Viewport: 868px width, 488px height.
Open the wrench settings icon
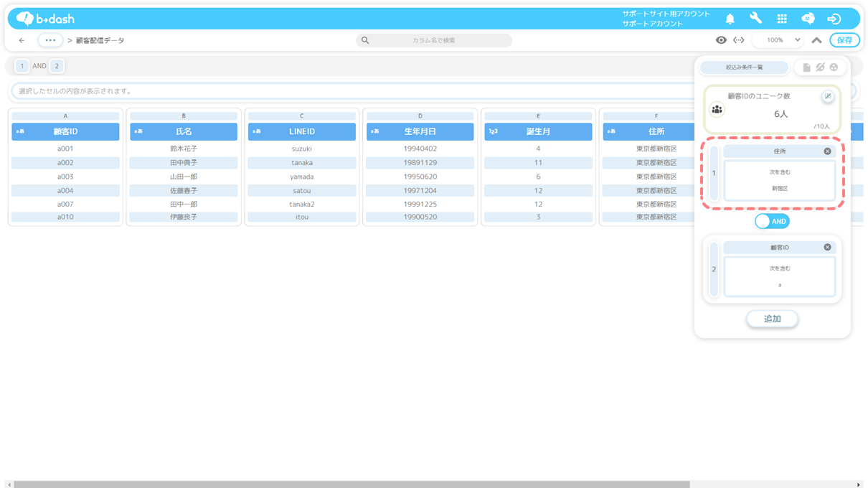tap(755, 19)
